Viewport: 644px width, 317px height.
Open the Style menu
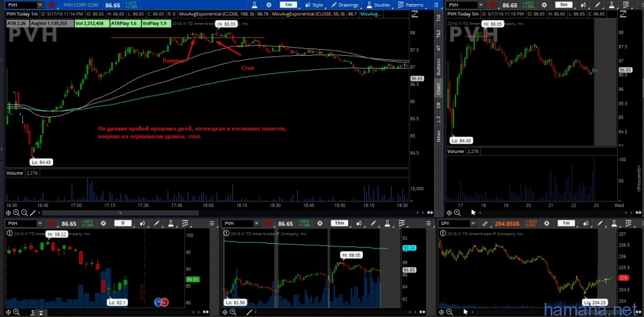(x=315, y=5)
